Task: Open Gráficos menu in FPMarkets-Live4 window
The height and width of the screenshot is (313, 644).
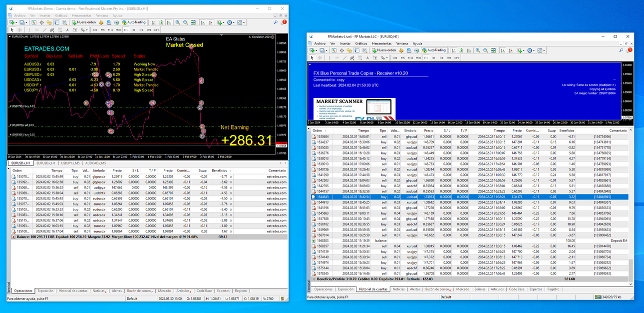Action: 361,43
